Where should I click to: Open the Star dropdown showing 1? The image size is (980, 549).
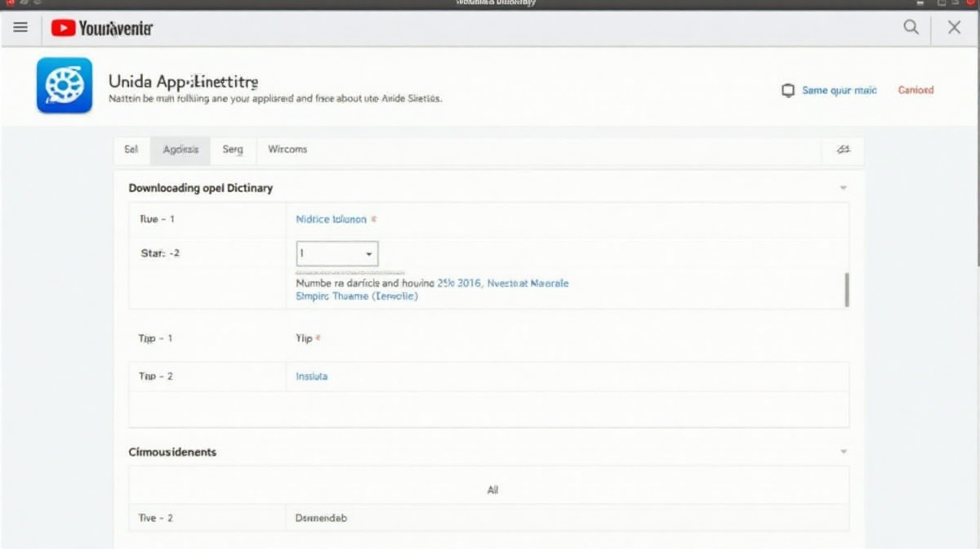[x=336, y=254]
